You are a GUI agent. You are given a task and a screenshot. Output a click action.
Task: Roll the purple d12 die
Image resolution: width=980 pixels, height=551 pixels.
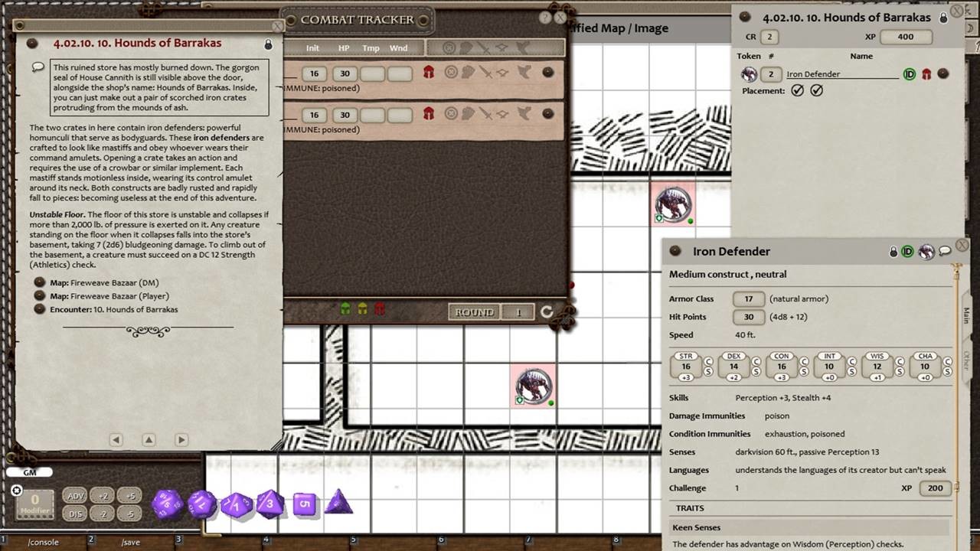(202, 504)
